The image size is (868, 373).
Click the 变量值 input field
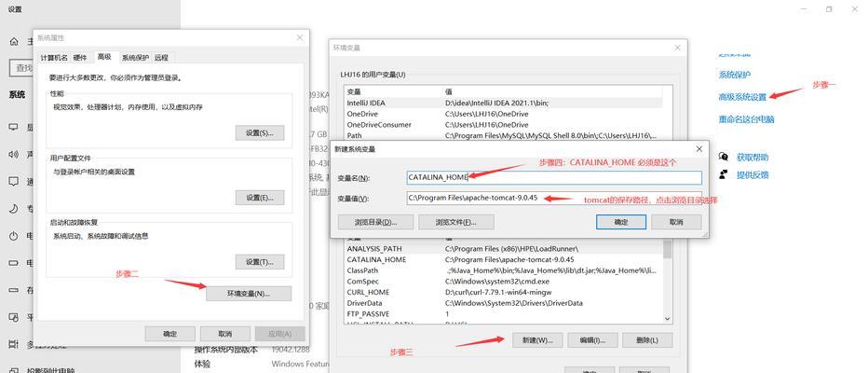554,198
